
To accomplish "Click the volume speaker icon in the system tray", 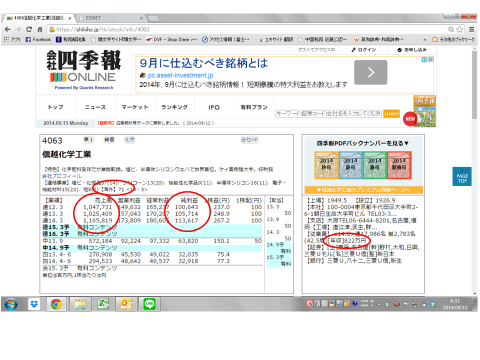I will 387,304.
